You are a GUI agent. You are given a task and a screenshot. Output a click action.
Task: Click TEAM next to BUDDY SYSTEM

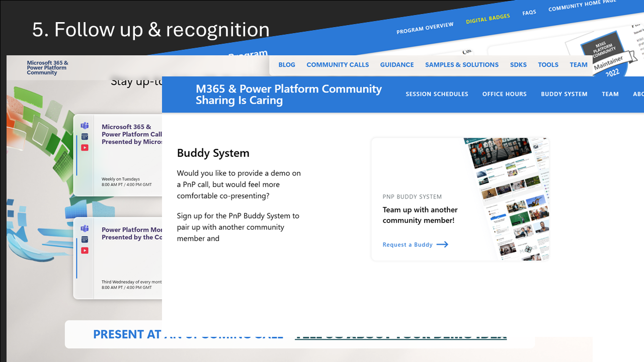coord(610,94)
